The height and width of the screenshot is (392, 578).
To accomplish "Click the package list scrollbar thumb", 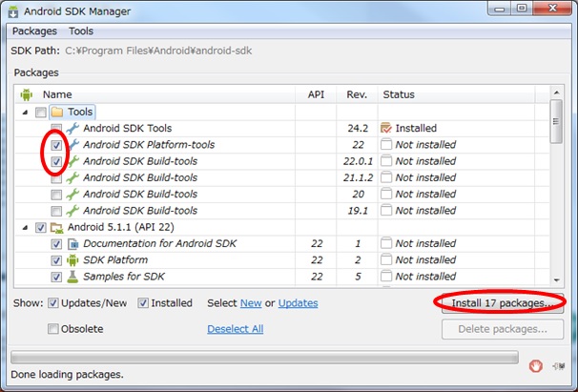I will coord(556,121).
